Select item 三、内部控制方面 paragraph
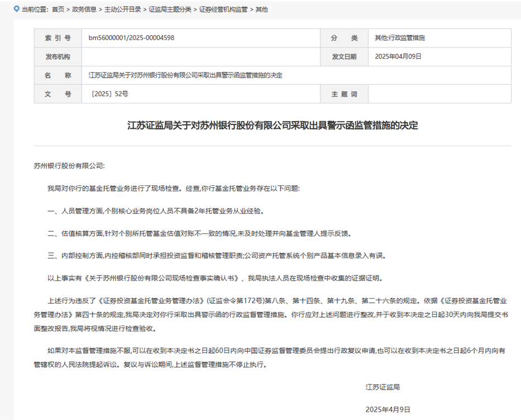Viewport: 521px width, 420px height. tap(217, 256)
